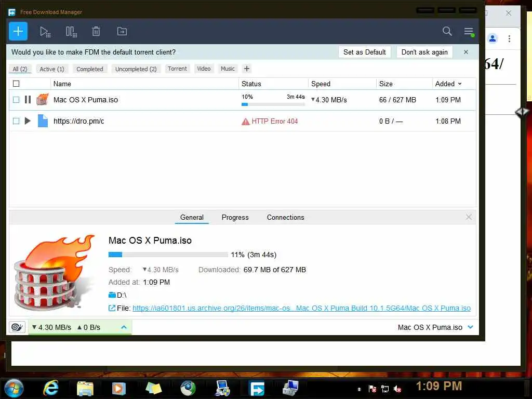Viewport: 532px width, 399px height.
Task: Open the search in Free Download Manager
Action: 447,31
